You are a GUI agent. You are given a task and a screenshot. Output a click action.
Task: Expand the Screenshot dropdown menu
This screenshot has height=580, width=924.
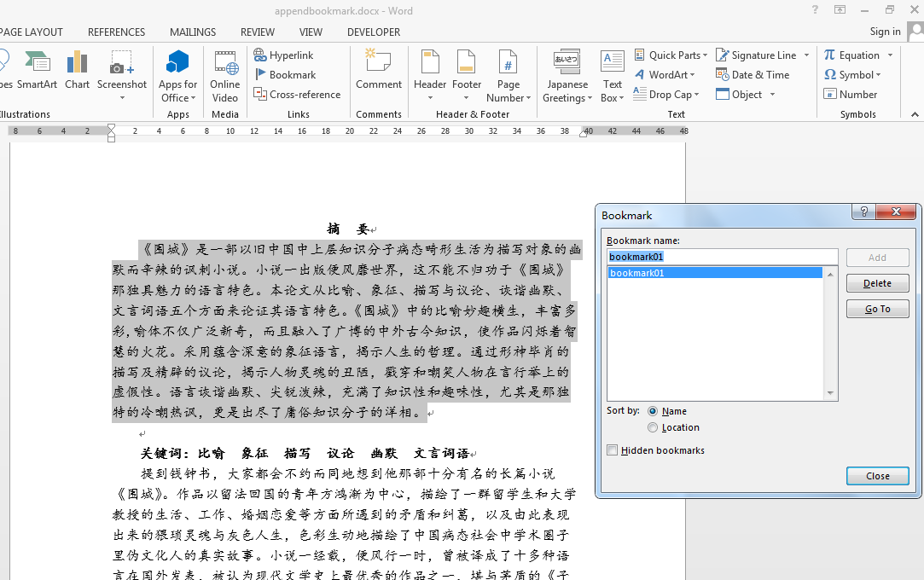pyautogui.click(x=122, y=98)
